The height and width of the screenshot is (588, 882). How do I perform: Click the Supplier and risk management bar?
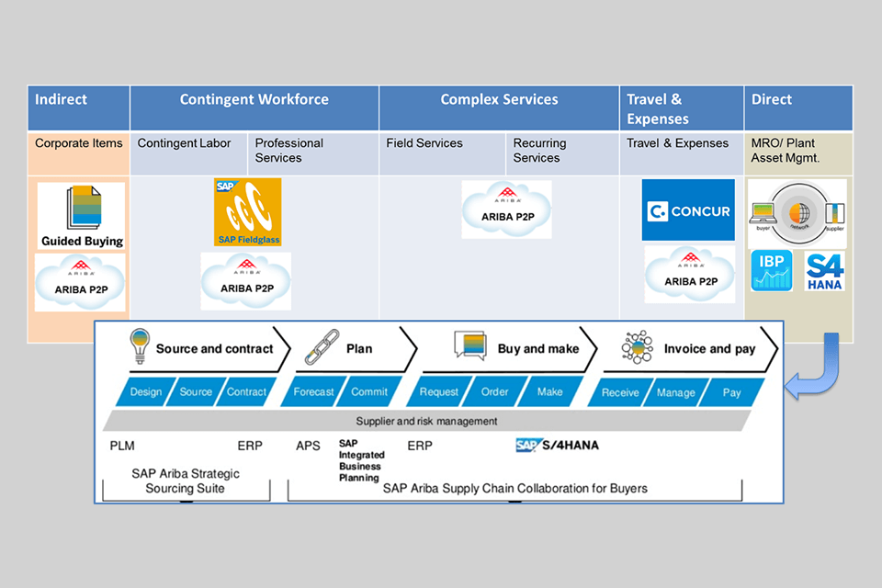427,421
